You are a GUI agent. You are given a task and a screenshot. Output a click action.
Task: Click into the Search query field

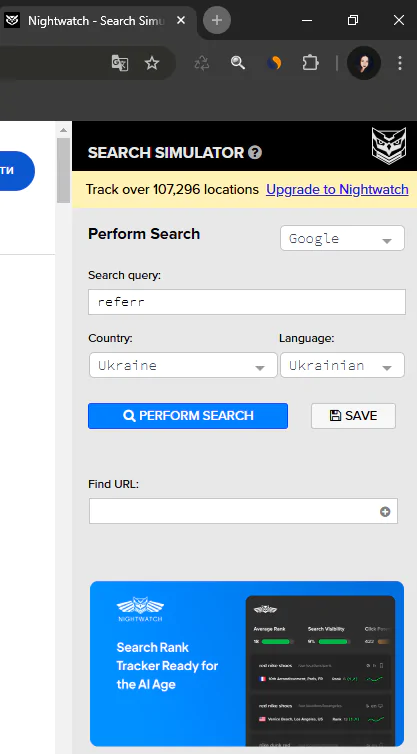[x=247, y=302]
